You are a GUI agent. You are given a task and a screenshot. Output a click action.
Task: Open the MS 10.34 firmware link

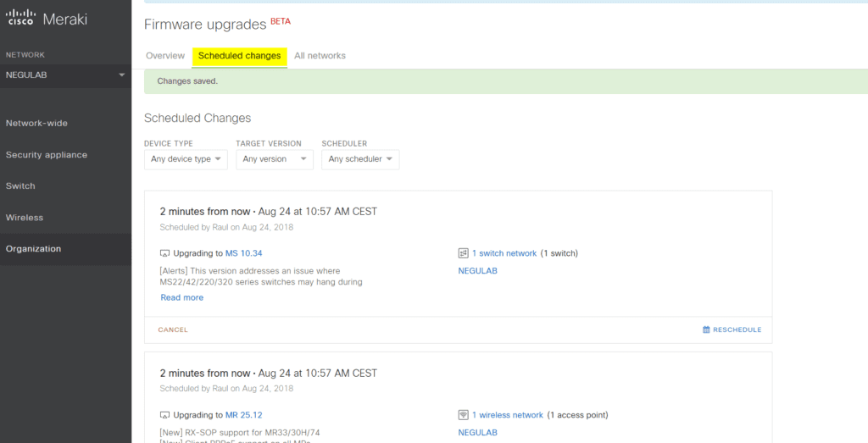point(243,253)
